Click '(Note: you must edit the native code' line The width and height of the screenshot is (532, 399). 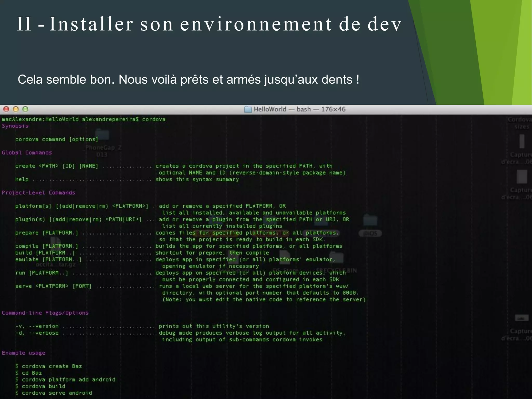(264, 300)
